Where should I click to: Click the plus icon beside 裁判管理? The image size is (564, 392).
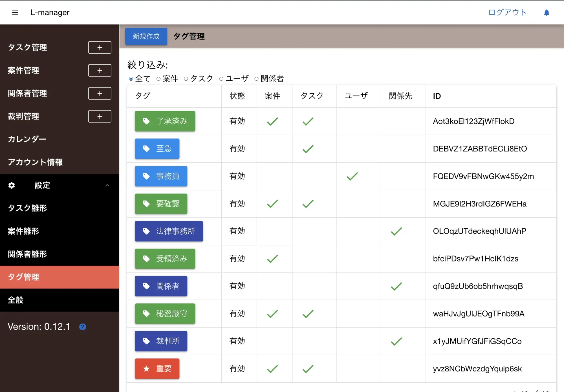coord(100,116)
